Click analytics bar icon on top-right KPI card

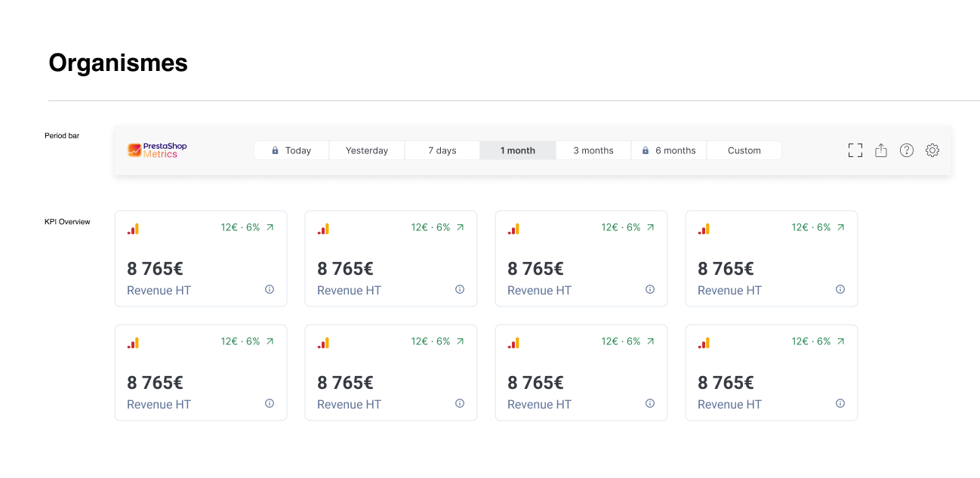point(704,229)
